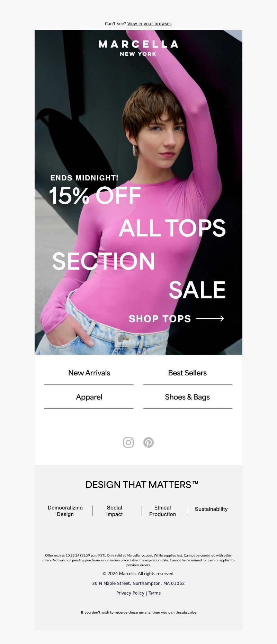Screen dimensions: 277x644
Task: Open the Instagram icon link
Action: click(128, 442)
